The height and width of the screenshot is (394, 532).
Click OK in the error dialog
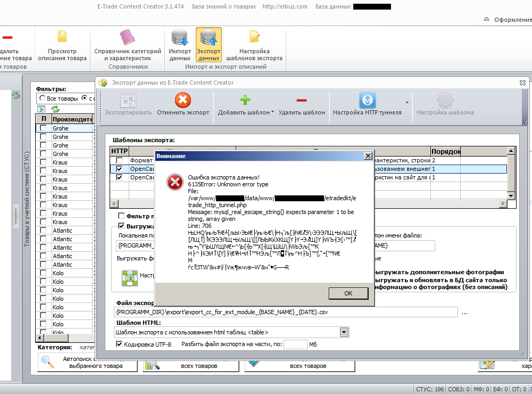pyautogui.click(x=348, y=293)
